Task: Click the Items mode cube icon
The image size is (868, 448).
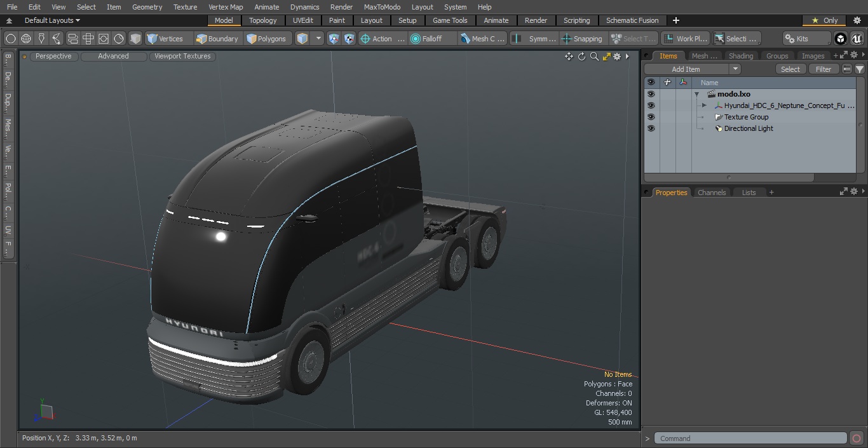Action: click(x=302, y=39)
